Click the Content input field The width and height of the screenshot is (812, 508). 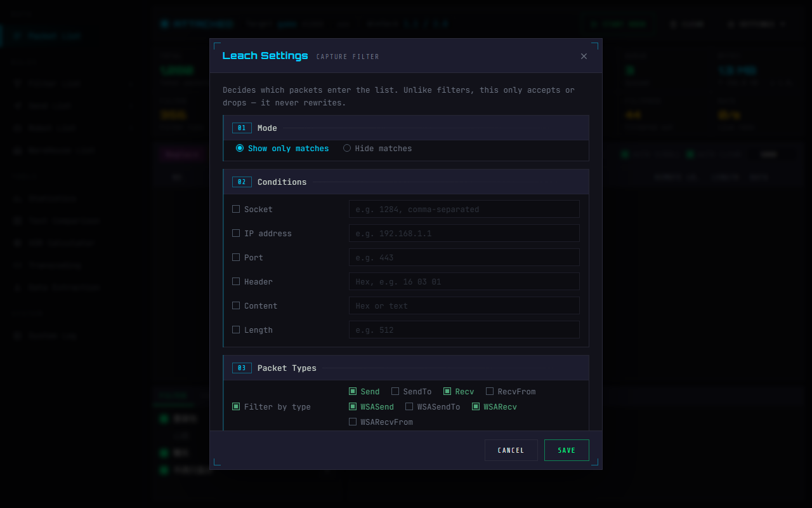464,305
